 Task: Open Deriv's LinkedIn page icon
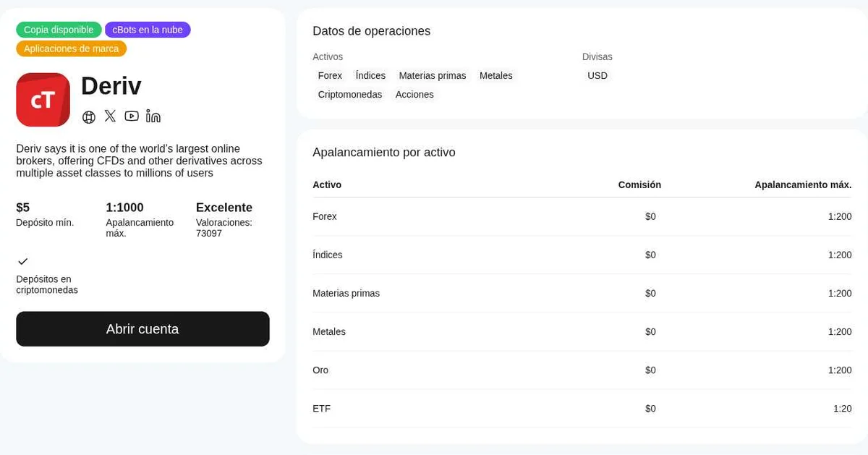(x=153, y=116)
